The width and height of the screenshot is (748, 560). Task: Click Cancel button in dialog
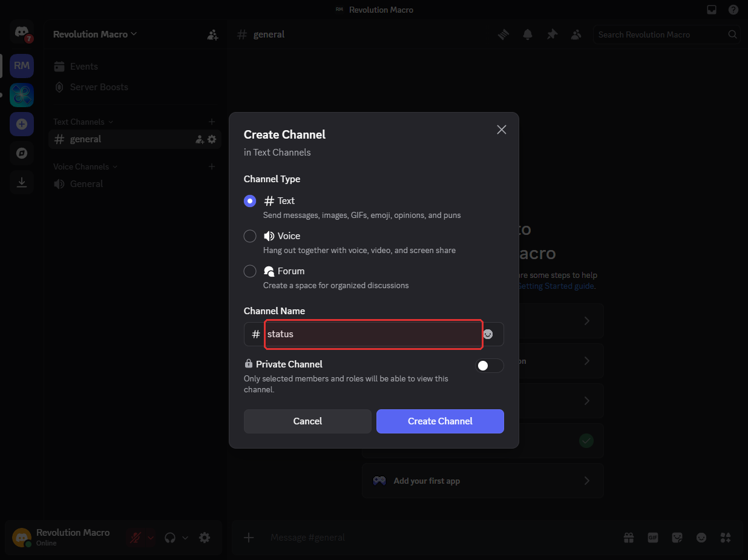(x=307, y=421)
